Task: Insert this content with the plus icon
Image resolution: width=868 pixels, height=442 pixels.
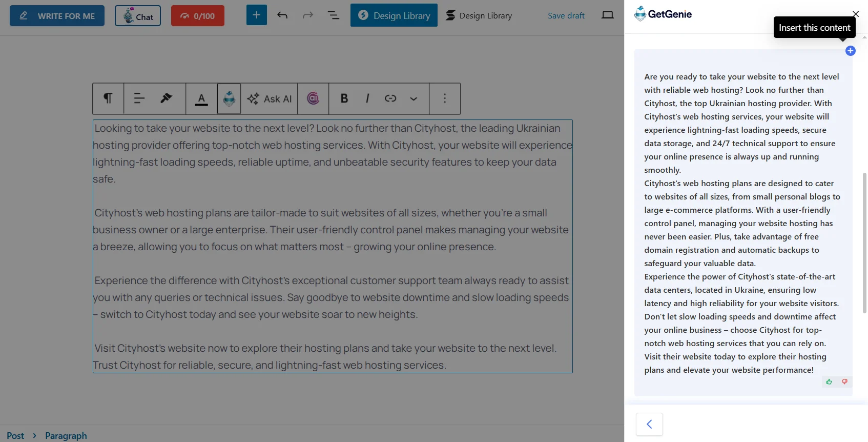Action: [x=851, y=51]
